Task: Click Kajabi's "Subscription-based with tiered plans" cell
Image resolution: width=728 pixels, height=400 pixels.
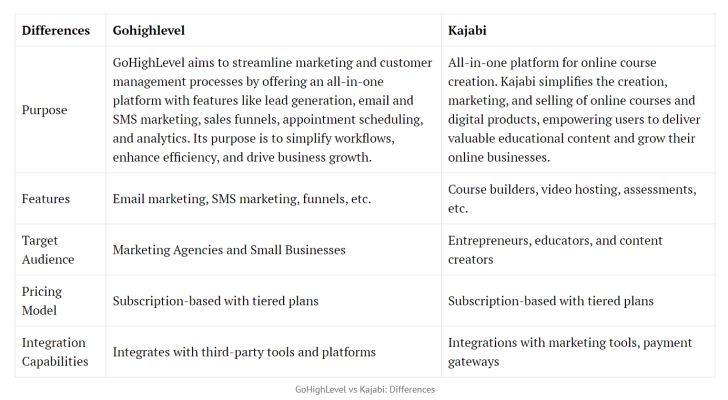Action: pyautogui.click(x=550, y=301)
